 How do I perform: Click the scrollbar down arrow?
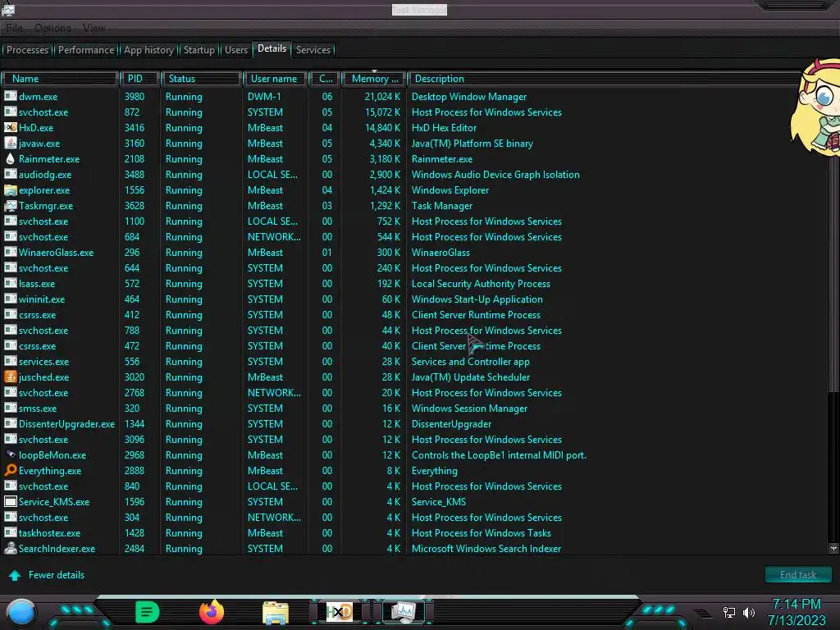[x=833, y=548]
